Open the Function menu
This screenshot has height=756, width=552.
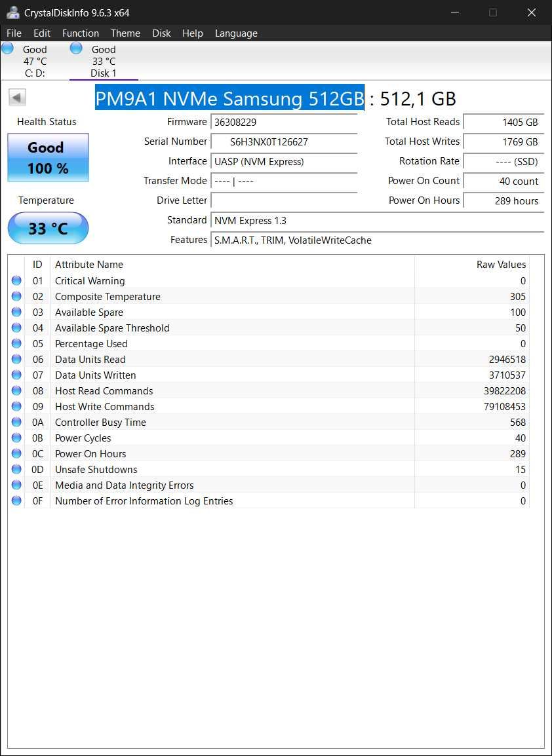[81, 33]
